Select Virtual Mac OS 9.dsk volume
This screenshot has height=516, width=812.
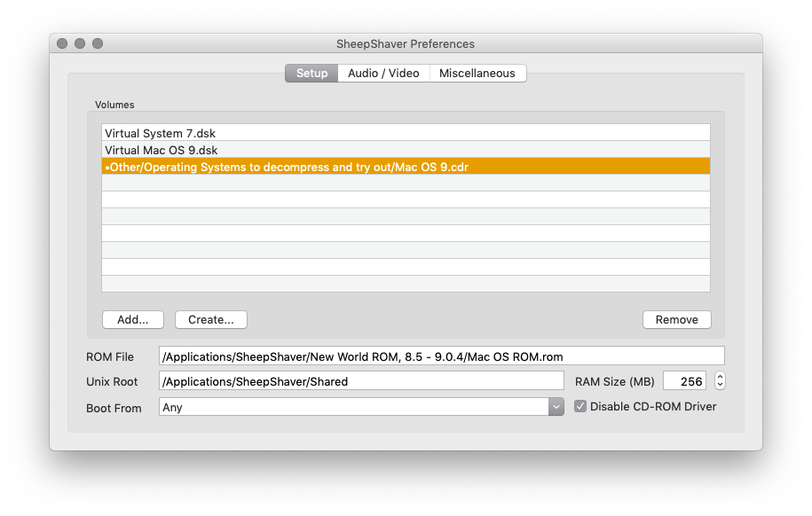406,150
